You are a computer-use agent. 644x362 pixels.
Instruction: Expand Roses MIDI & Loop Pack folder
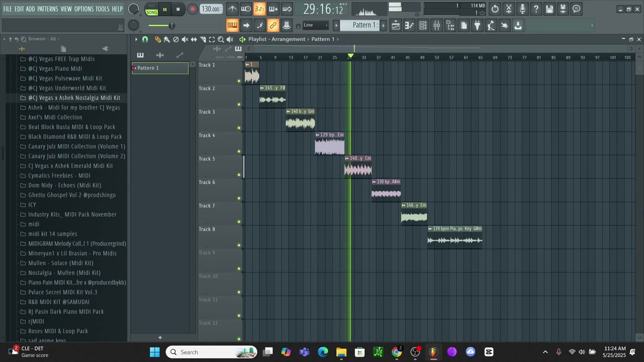(58, 331)
